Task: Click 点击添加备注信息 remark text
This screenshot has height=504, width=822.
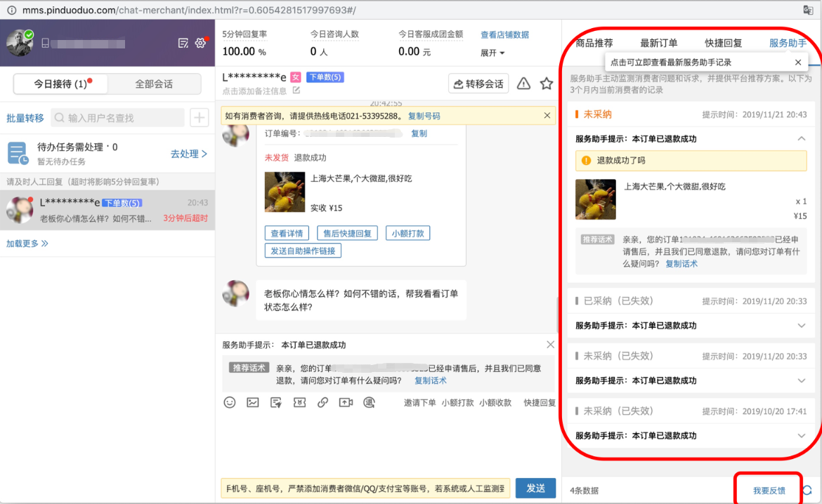Action: pyautogui.click(x=254, y=91)
